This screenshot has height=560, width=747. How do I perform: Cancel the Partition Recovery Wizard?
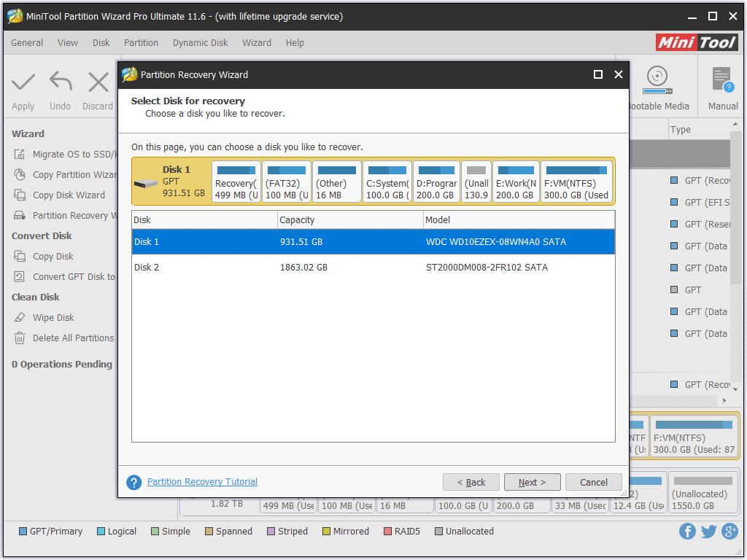click(x=594, y=483)
